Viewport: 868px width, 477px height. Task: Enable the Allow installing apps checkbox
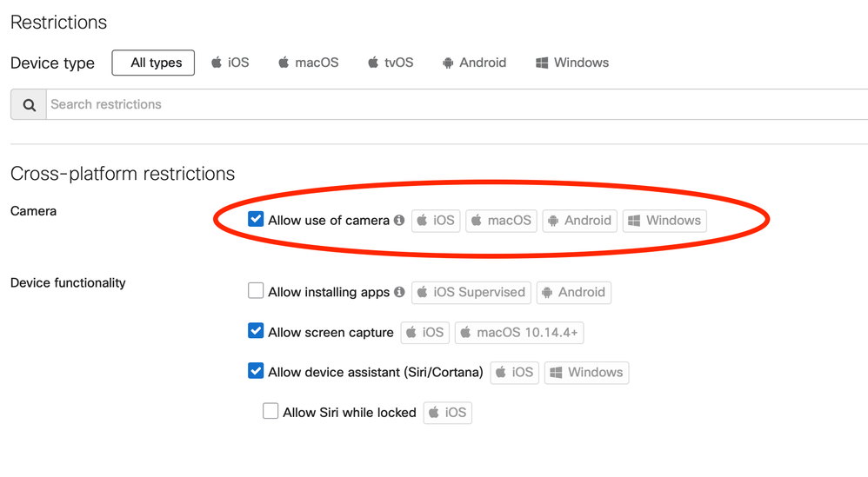tap(256, 291)
